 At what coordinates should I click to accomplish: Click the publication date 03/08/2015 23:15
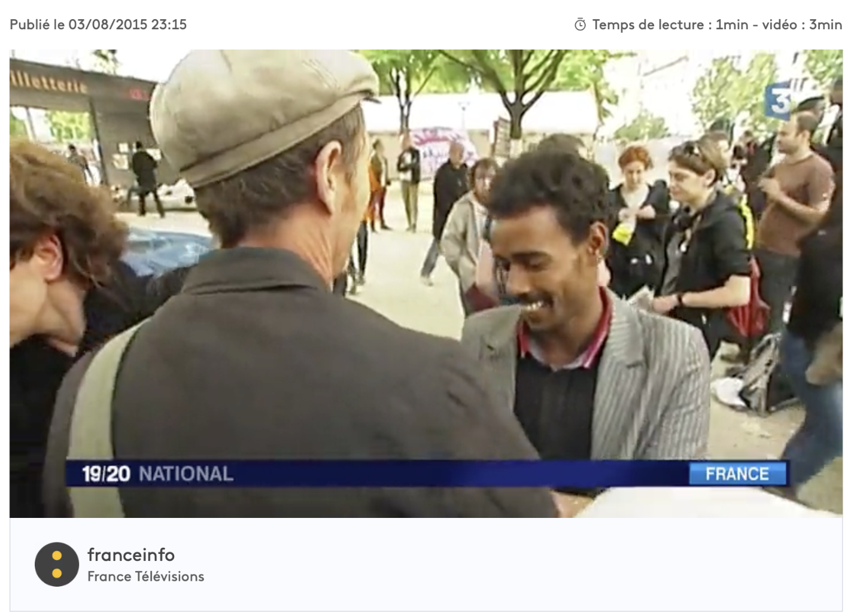pyautogui.click(x=127, y=25)
